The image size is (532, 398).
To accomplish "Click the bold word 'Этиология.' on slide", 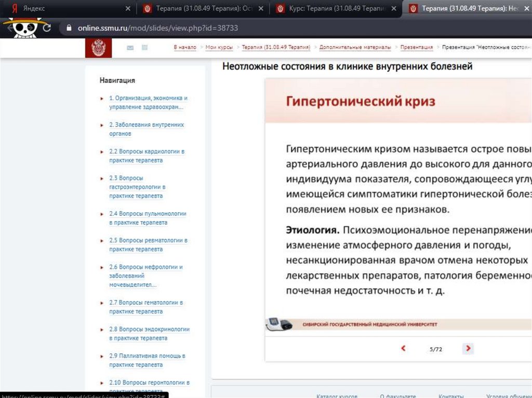I will tap(312, 230).
